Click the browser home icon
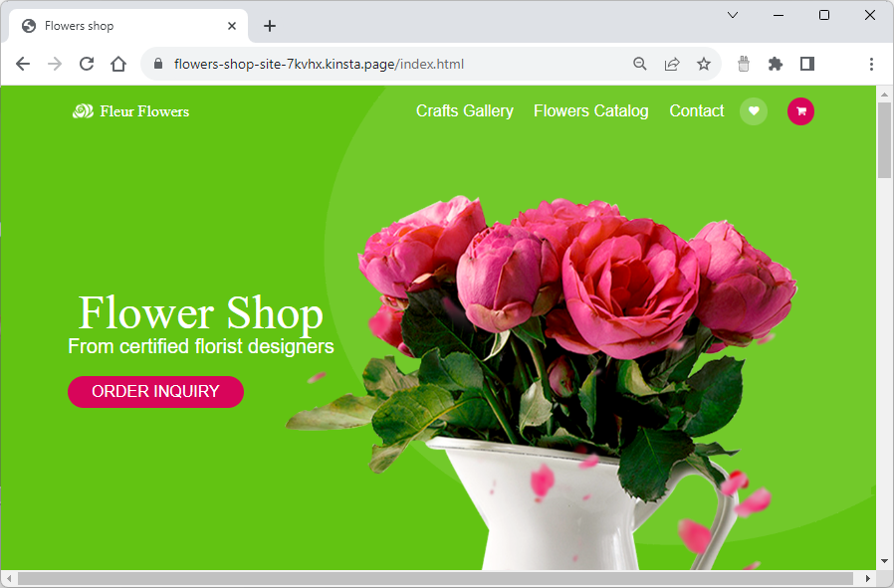This screenshot has width=894, height=588. pyautogui.click(x=118, y=63)
